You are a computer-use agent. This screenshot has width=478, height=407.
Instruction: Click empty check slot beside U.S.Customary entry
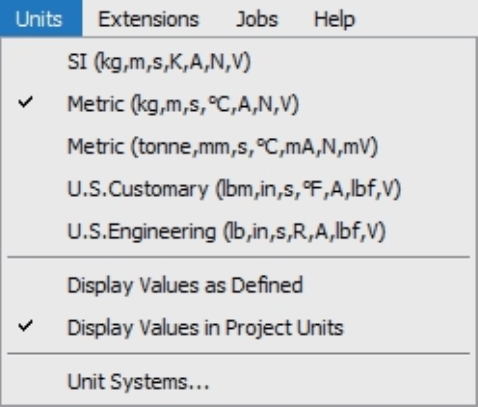[x=26, y=189]
